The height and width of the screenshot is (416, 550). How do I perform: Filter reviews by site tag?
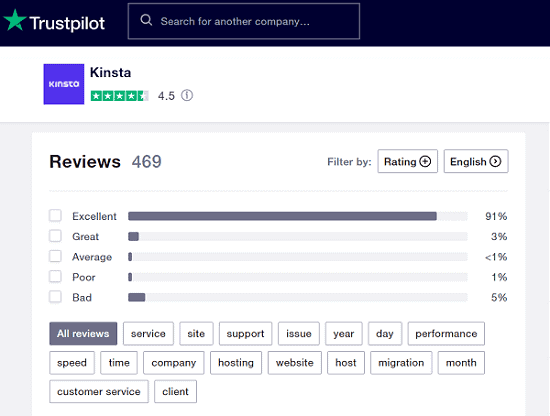(196, 334)
